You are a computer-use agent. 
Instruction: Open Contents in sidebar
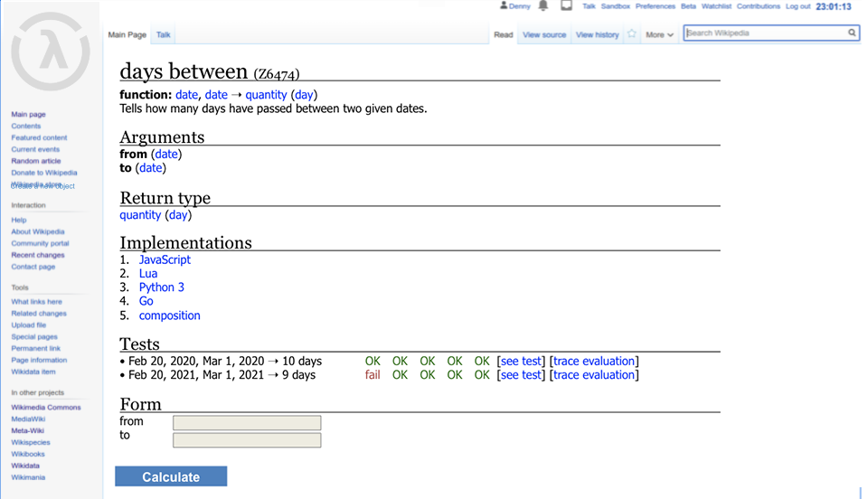point(26,126)
